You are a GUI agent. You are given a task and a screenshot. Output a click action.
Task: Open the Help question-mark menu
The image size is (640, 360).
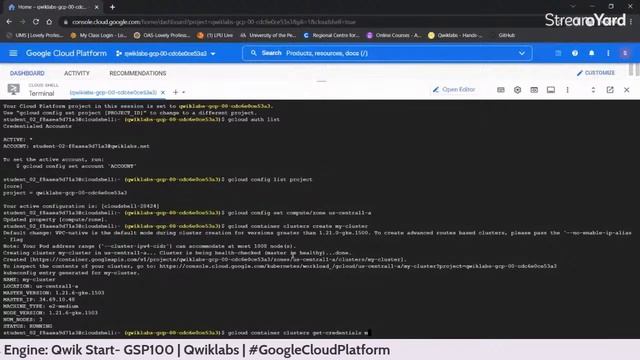point(575,53)
